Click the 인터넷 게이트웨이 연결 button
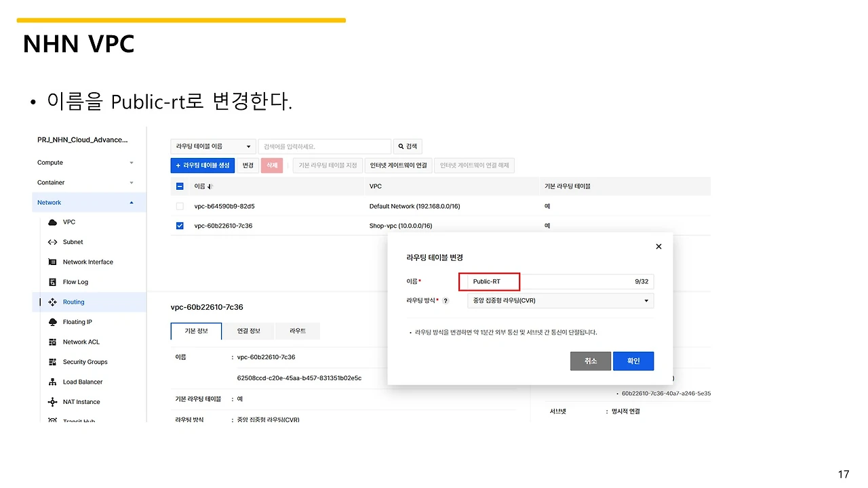 (398, 165)
